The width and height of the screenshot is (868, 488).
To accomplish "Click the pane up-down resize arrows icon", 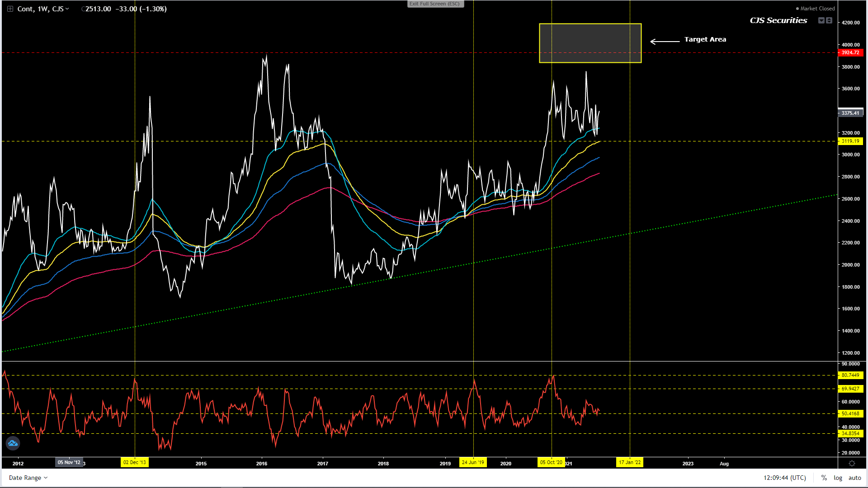I will [829, 20].
